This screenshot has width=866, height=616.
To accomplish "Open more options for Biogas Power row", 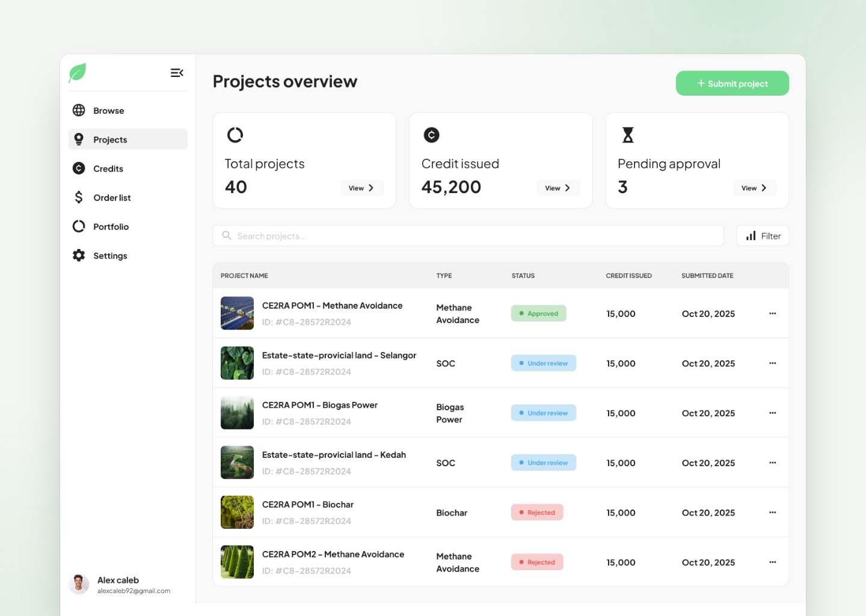I will pyautogui.click(x=773, y=413).
